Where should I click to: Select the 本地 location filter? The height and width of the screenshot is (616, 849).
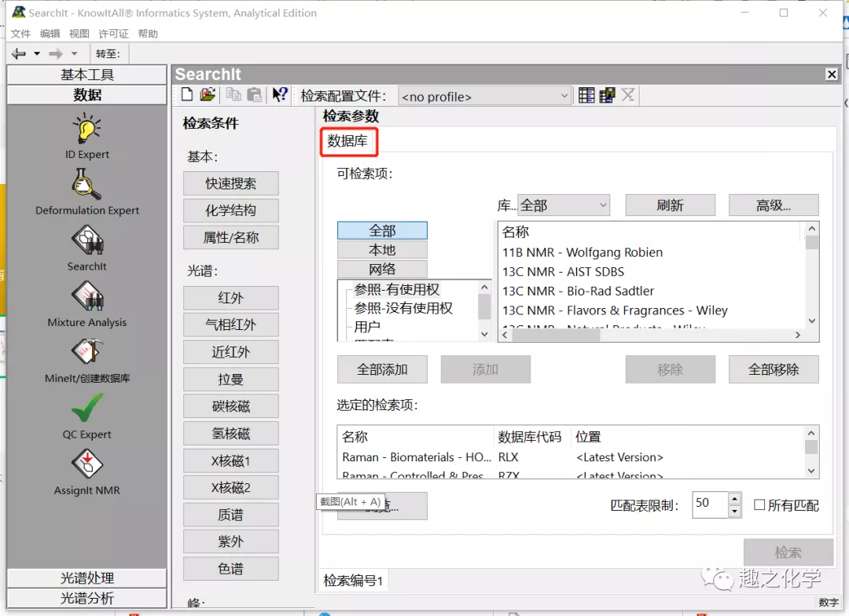point(382,250)
